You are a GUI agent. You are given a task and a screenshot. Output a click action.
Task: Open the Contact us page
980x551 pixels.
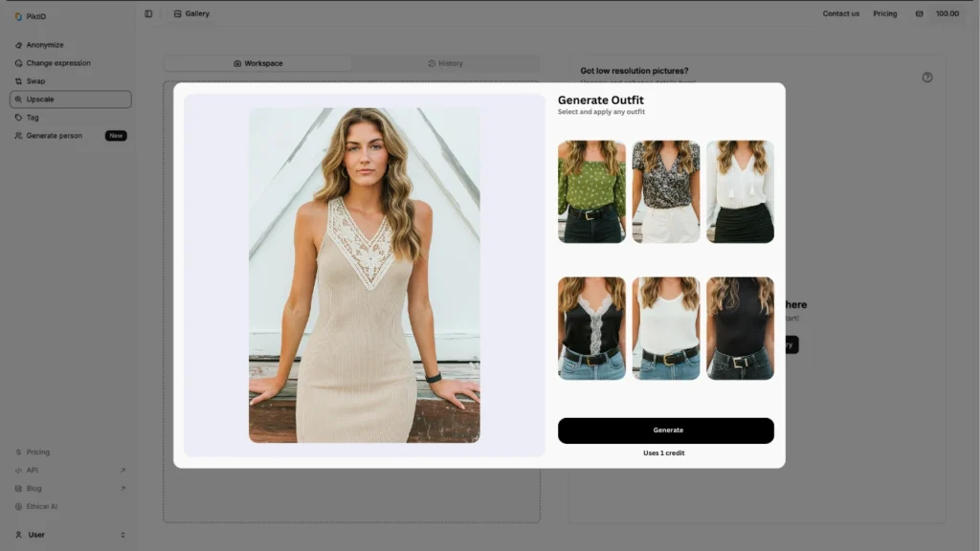[x=840, y=13]
